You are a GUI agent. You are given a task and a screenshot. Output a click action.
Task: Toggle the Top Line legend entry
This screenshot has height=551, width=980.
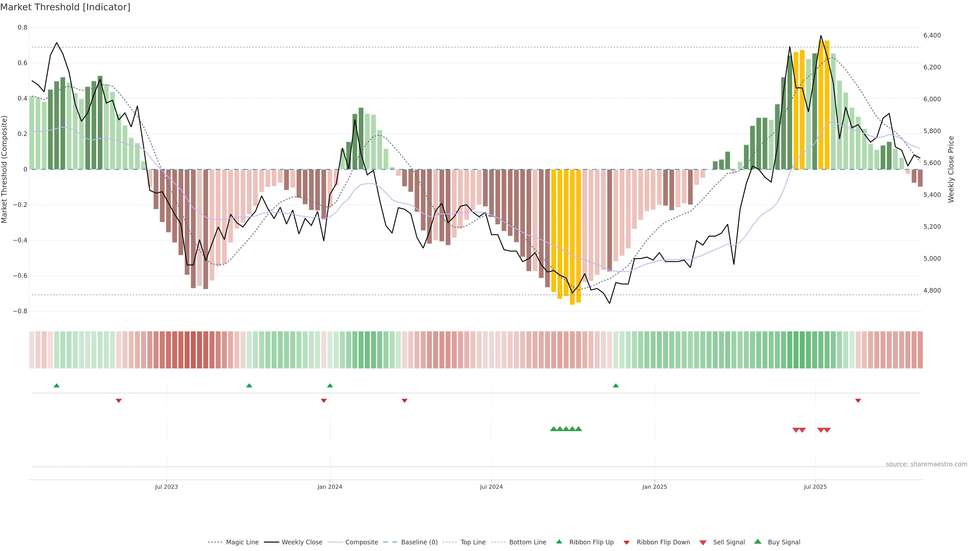[x=473, y=542]
